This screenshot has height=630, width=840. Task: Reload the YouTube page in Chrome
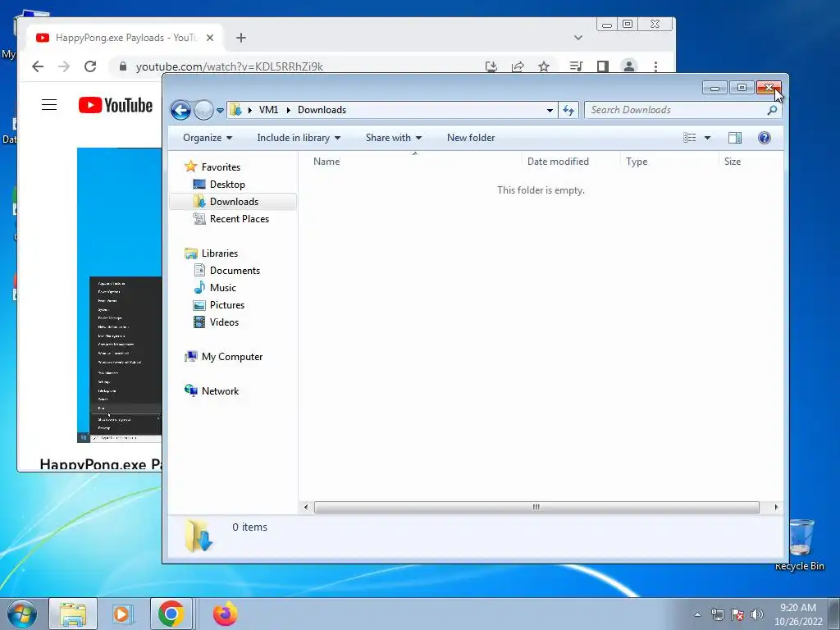90,66
